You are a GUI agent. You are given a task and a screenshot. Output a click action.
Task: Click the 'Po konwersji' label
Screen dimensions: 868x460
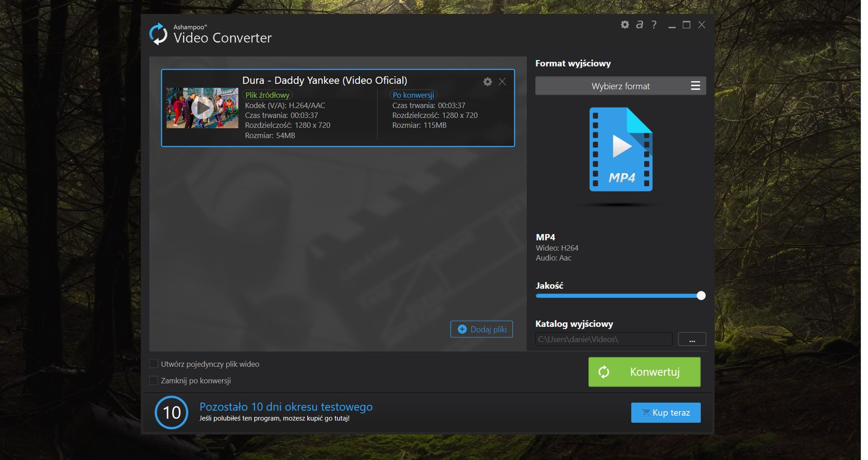[x=413, y=95]
